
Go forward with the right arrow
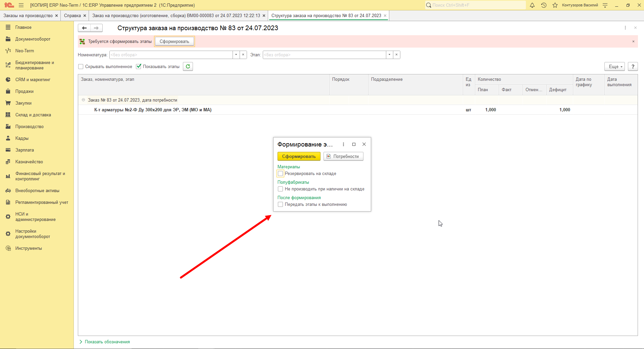pyautogui.click(x=96, y=28)
